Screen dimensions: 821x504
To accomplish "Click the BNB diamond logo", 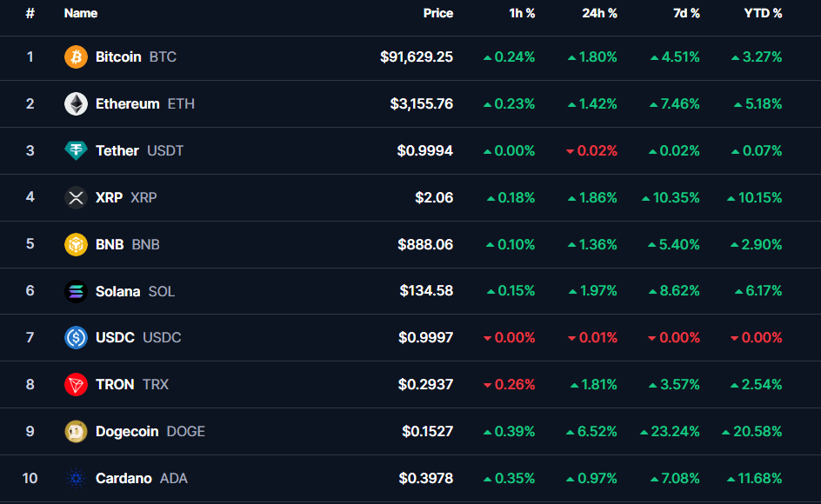I will 75,244.
